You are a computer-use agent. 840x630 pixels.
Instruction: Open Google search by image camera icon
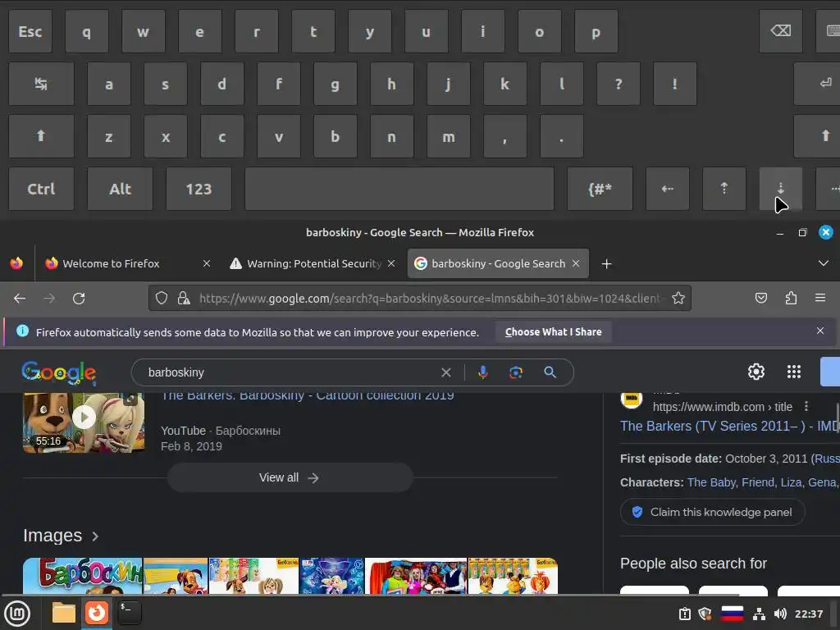pos(516,372)
